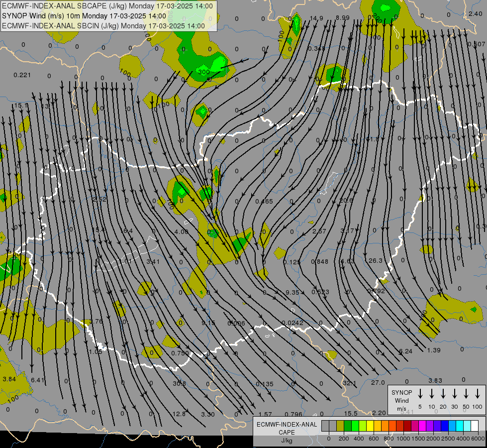Select the bright cyan CAPE legend swatch

[459, 426]
